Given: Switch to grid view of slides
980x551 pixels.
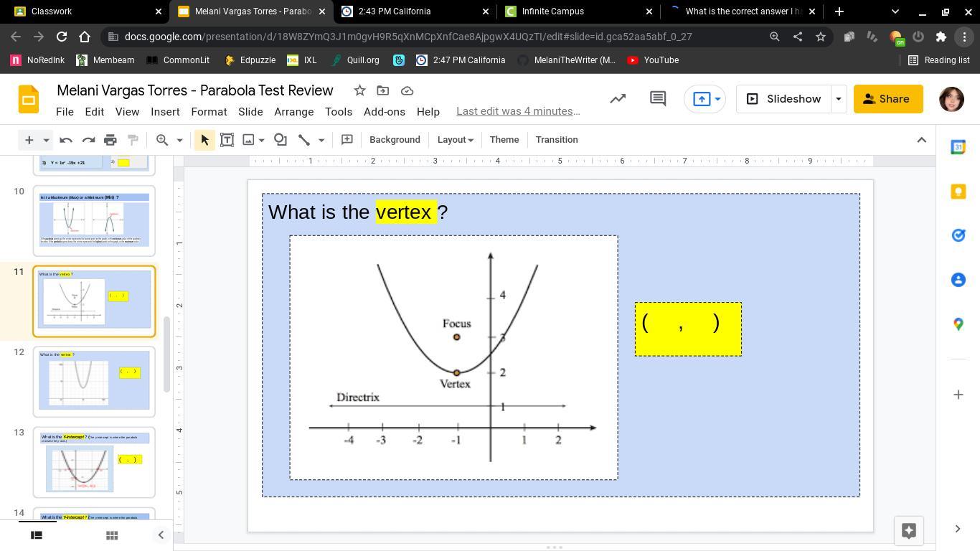Looking at the screenshot, I should [112, 535].
